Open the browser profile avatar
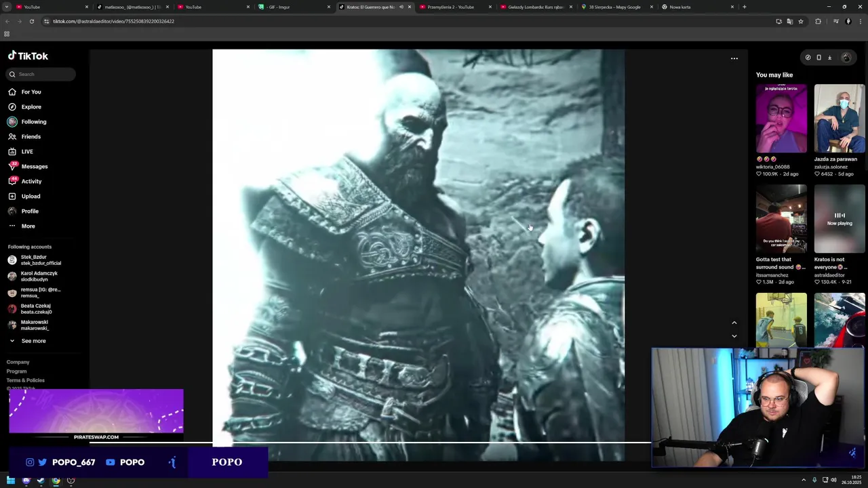The image size is (868, 488). (848, 21)
